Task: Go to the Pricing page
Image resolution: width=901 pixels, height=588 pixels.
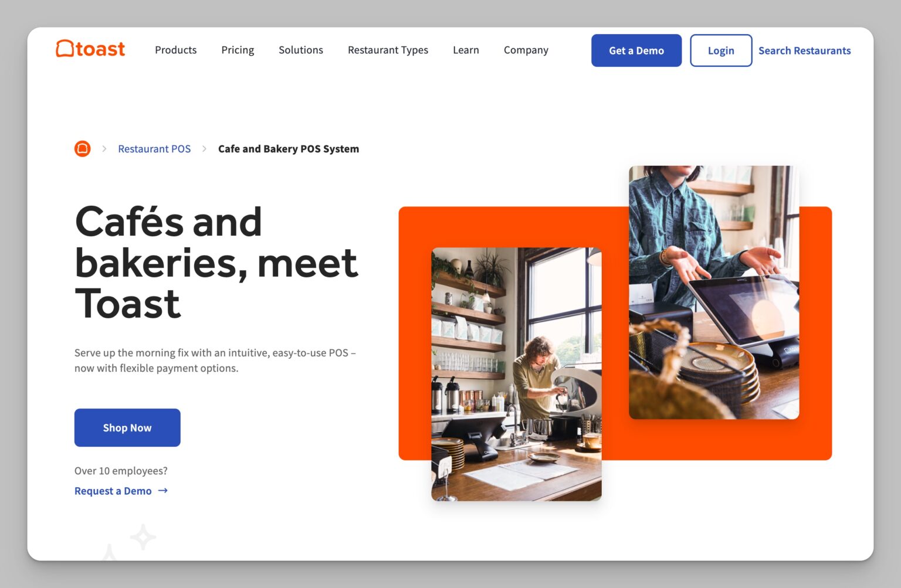Action: tap(238, 50)
